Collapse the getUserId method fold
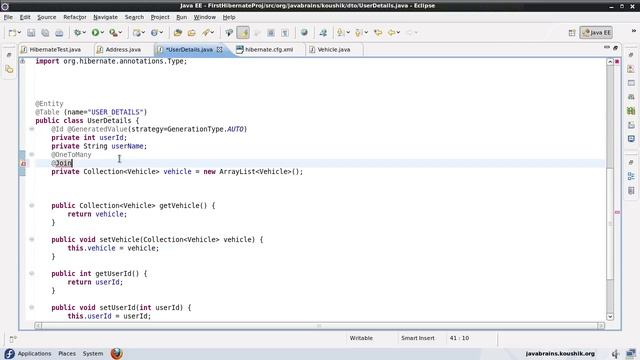 click(x=31, y=273)
